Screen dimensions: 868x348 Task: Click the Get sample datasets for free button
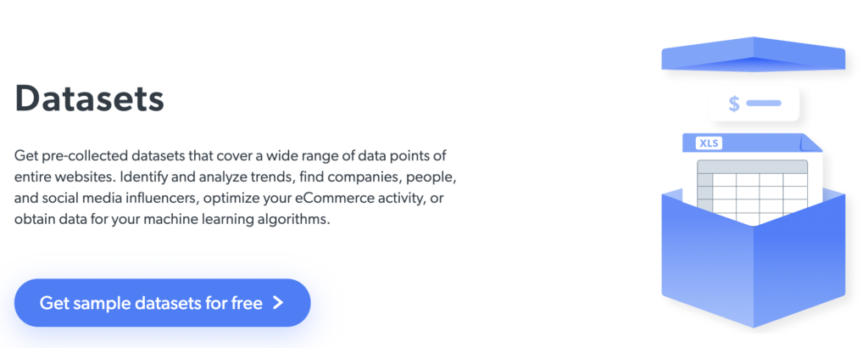click(162, 303)
